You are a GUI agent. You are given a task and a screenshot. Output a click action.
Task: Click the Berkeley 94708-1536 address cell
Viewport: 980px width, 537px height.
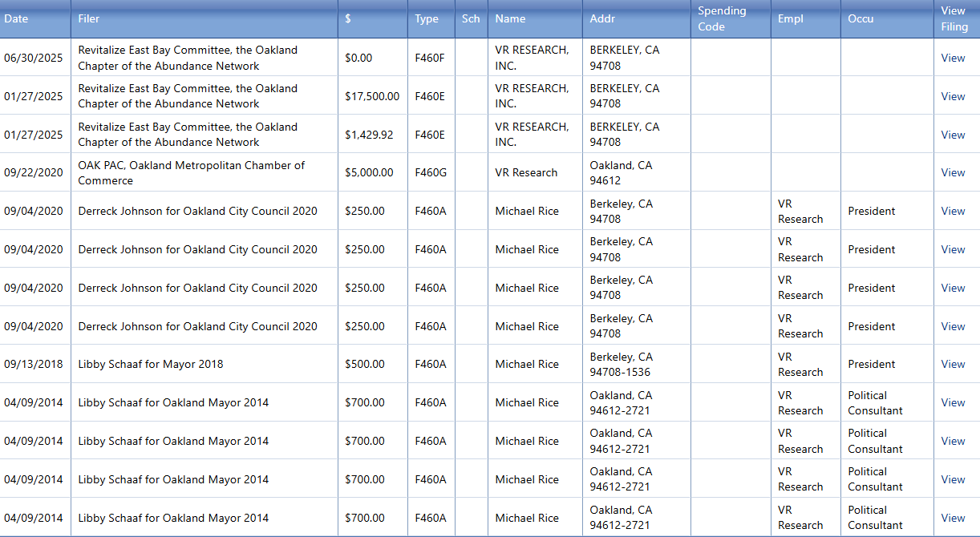coord(621,364)
